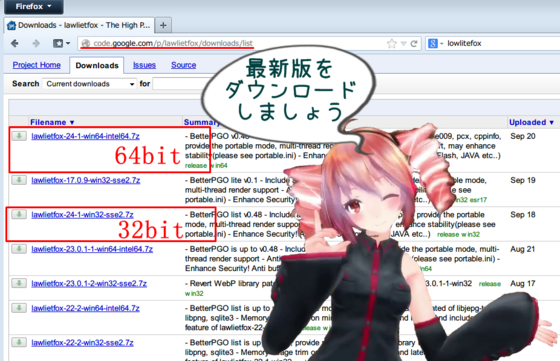Open a new tab with plus button
Viewport: 560px width, 361px height.
pyautogui.click(x=163, y=25)
